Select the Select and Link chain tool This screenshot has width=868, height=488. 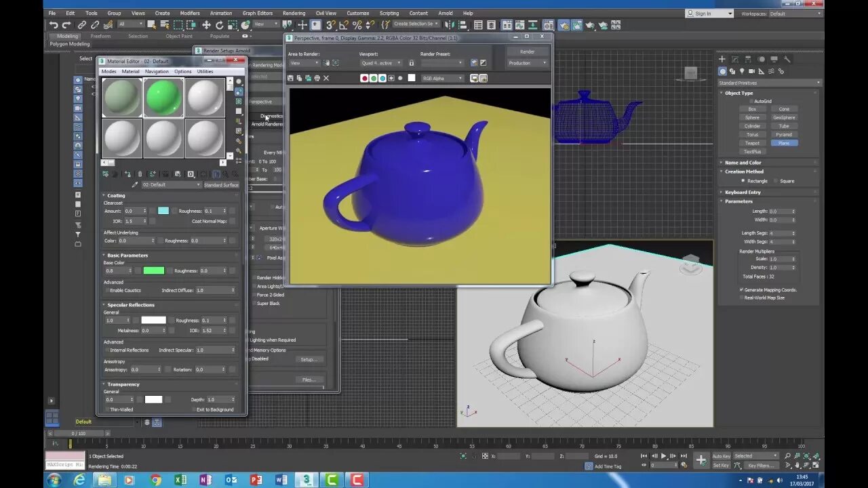click(x=82, y=25)
